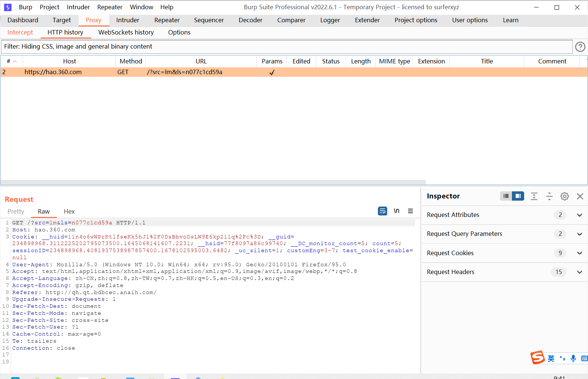
Task: Switch to the Target tab
Action: [62, 20]
